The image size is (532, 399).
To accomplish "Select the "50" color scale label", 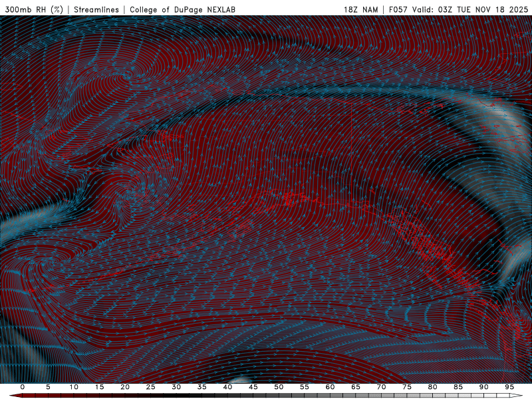I will tap(279, 387).
